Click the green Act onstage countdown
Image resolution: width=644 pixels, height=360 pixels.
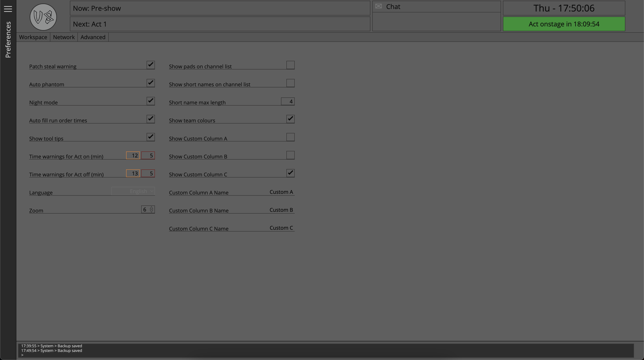(x=564, y=24)
